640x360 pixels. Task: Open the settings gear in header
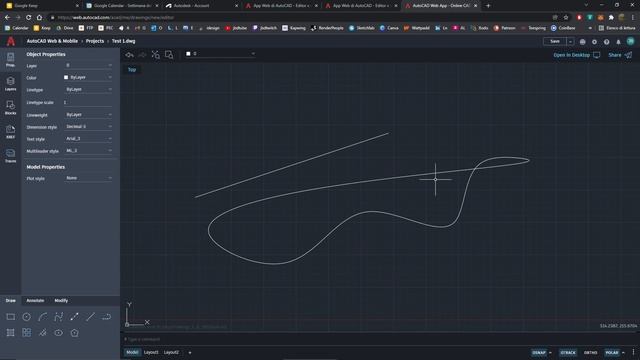pos(594,42)
